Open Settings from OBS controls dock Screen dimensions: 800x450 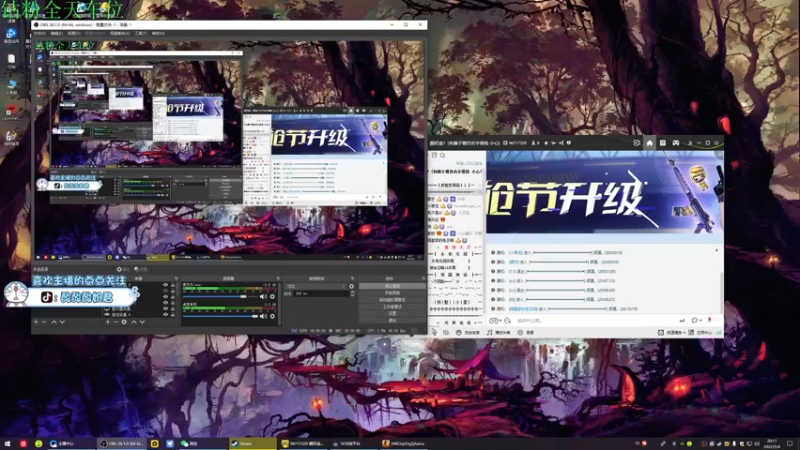click(392, 313)
